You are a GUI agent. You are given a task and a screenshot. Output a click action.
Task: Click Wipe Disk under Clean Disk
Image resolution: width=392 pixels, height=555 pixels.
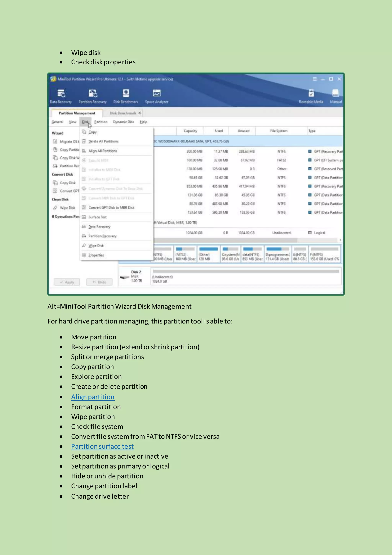pos(64,208)
